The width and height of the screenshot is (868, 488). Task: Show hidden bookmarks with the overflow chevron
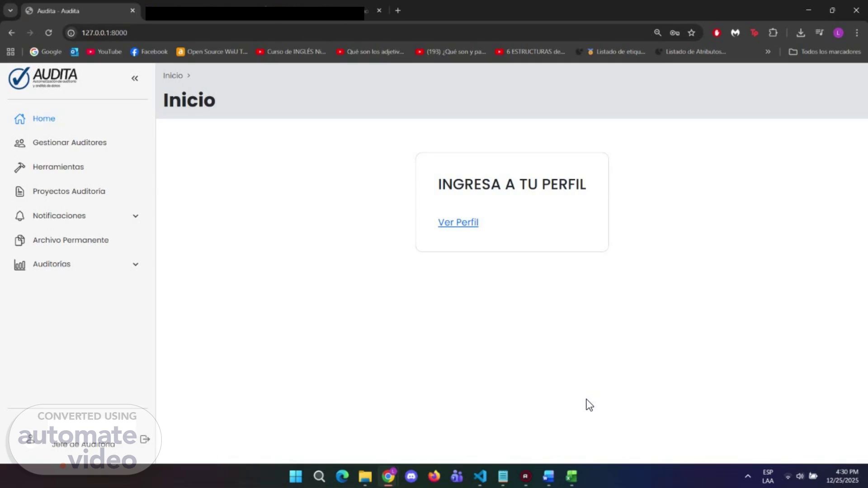[x=768, y=52]
